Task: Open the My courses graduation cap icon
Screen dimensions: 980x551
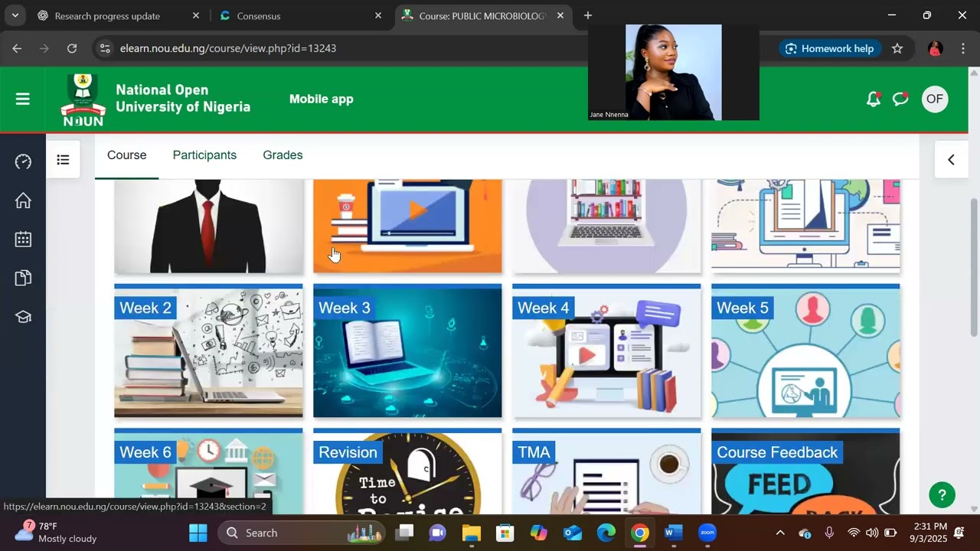Action: tap(23, 317)
